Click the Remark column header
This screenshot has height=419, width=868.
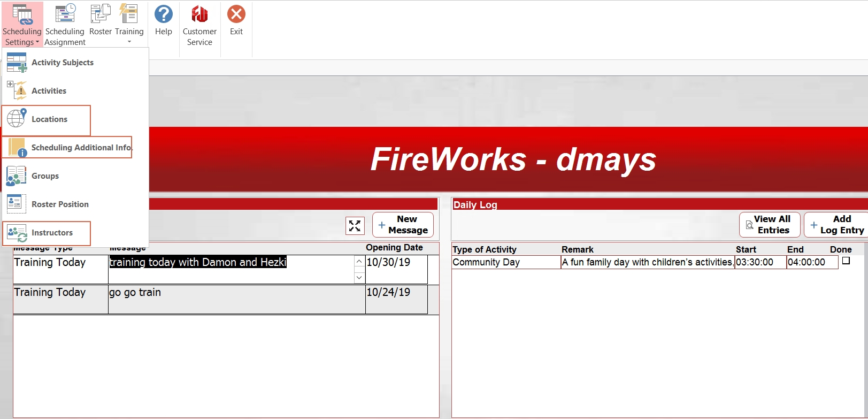578,249
